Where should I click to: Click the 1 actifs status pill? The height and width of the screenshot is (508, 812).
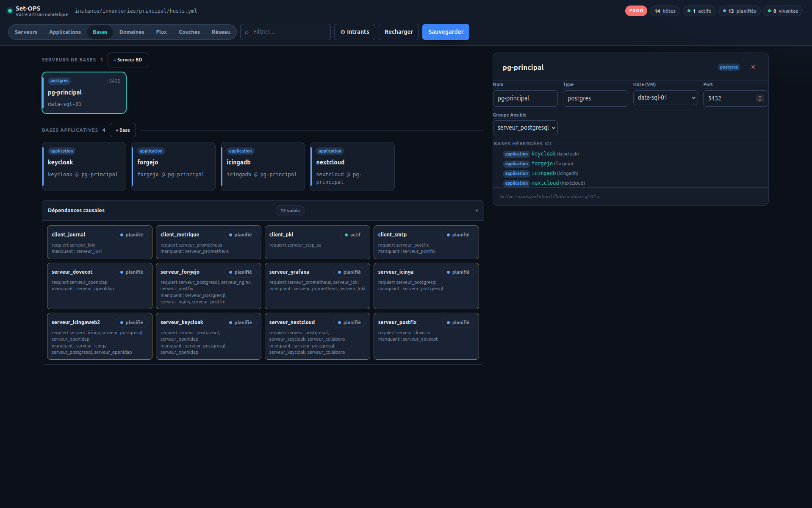(x=699, y=11)
